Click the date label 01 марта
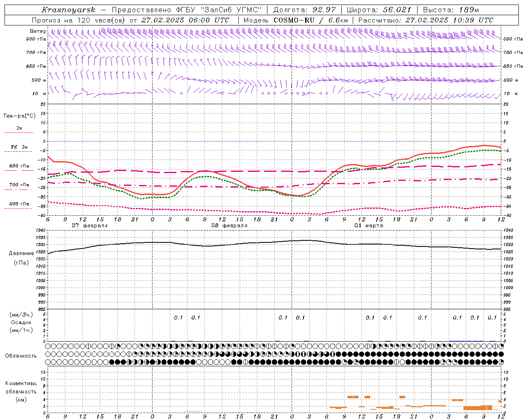Screen dimensions: 525x420 [369, 226]
